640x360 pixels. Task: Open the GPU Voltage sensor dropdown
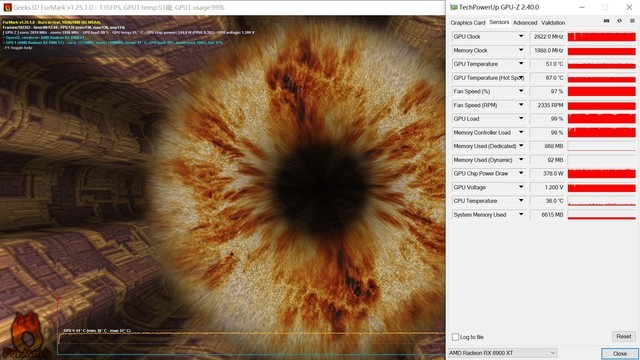coord(521,187)
